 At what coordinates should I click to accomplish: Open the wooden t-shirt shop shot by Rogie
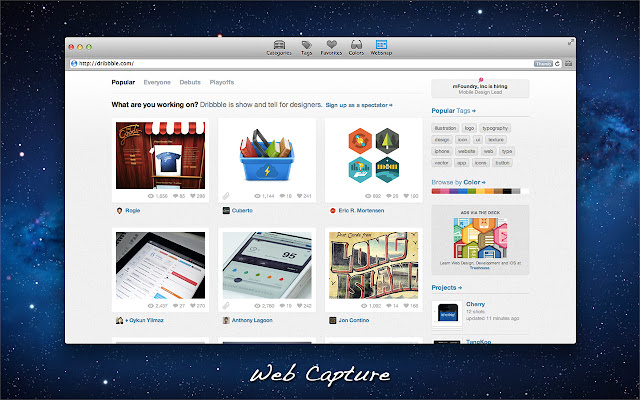pyautogui.click(x=160, y=155)
